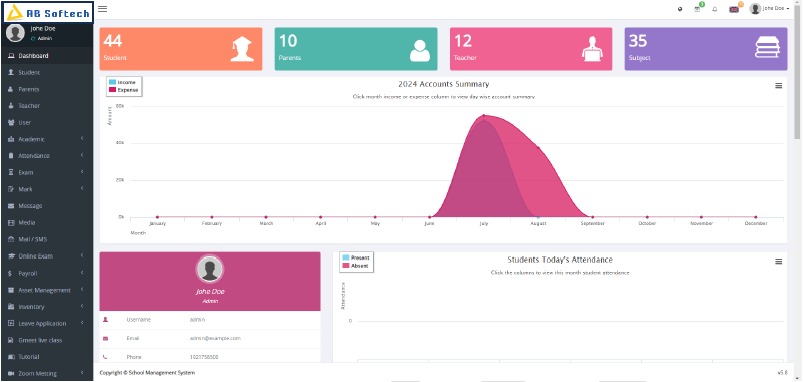Click the Leave Application sidebar icon
This screenshot has height=382, width=805.
pyautogui.click(x=11, y=323)
